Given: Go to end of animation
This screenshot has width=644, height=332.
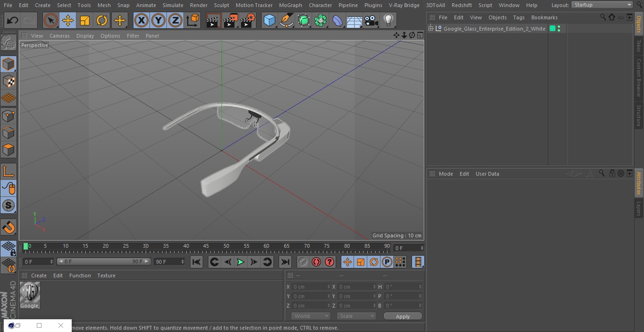Looking at the screenshot, I should [x=285, y=262].
